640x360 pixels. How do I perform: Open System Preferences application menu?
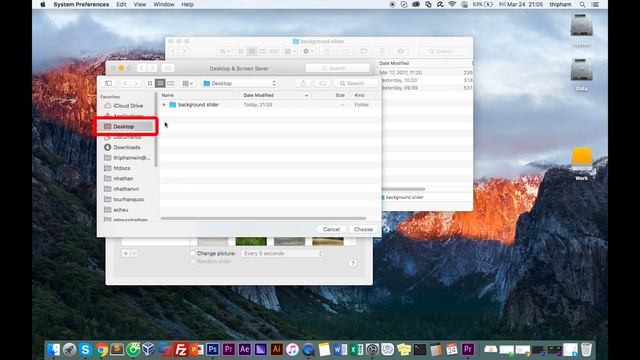coord(81,4)
